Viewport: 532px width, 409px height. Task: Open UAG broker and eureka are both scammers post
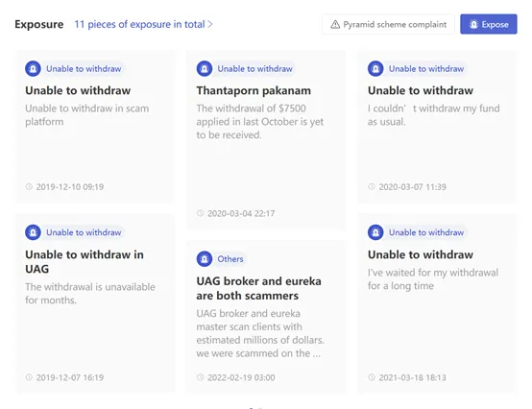[x=258, y=288]
